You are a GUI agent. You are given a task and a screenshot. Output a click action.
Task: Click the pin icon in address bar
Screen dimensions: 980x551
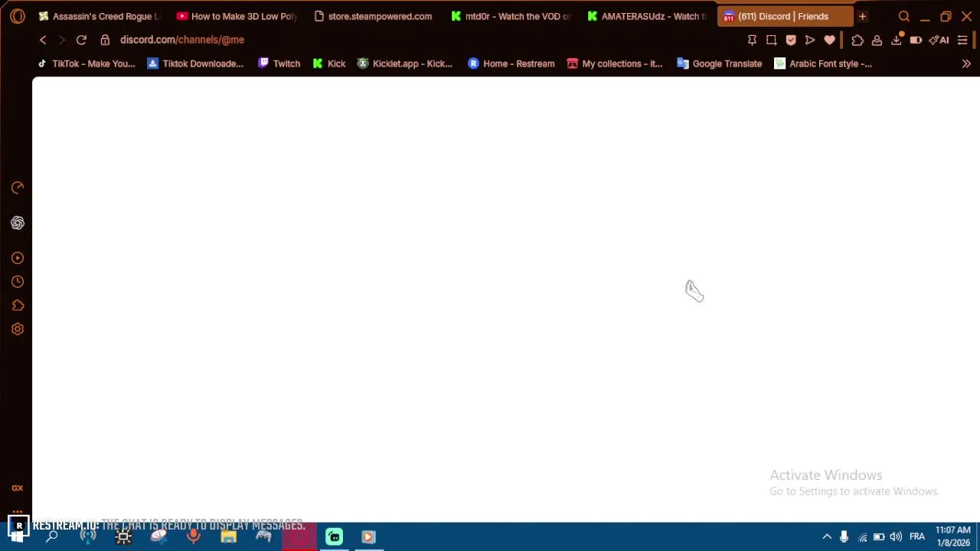coord(752,40)
